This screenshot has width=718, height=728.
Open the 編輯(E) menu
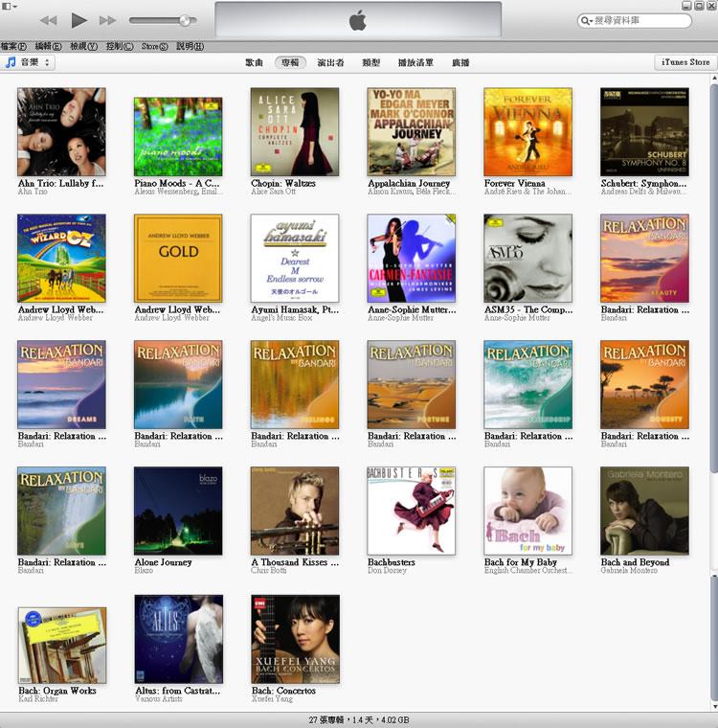tap(48, 46)
